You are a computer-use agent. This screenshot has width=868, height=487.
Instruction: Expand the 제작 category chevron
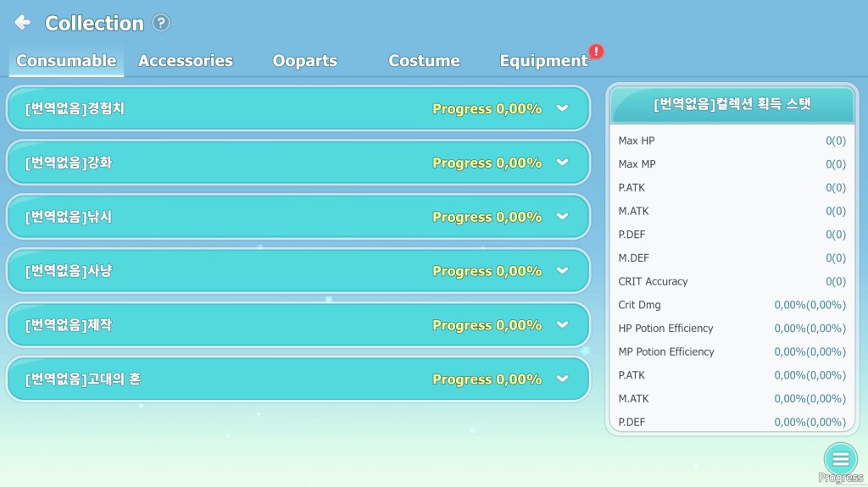click(x=562, y=325)
